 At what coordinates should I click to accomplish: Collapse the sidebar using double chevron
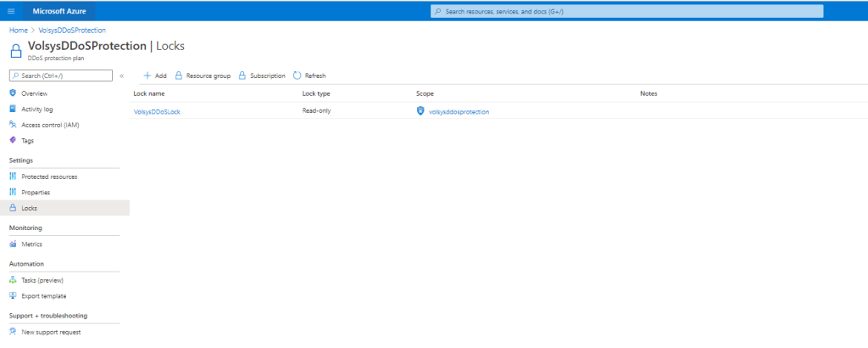121,76
